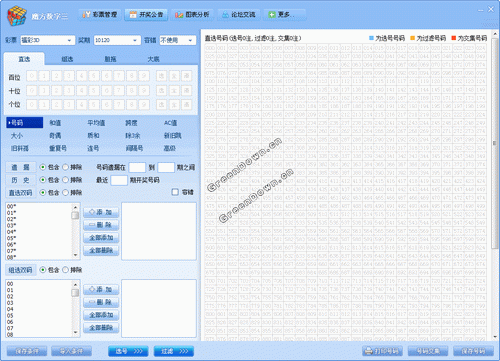This screenshot has height=361, width=500.
Task: Select digit 9 in the 百位 row
Action: coord(144,76)
